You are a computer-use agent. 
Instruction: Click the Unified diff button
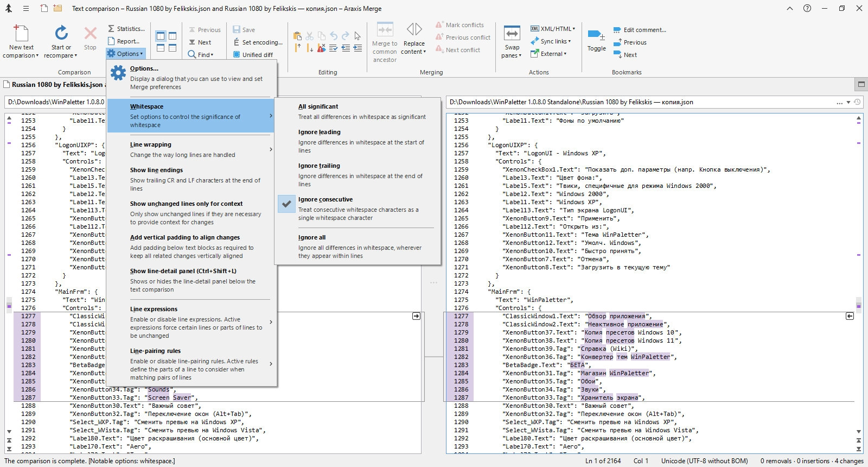tap(253, 55)
